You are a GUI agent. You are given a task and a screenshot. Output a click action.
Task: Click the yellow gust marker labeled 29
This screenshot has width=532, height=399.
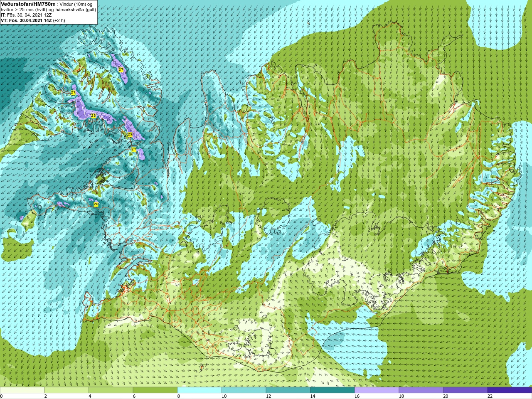pos(130,134)
